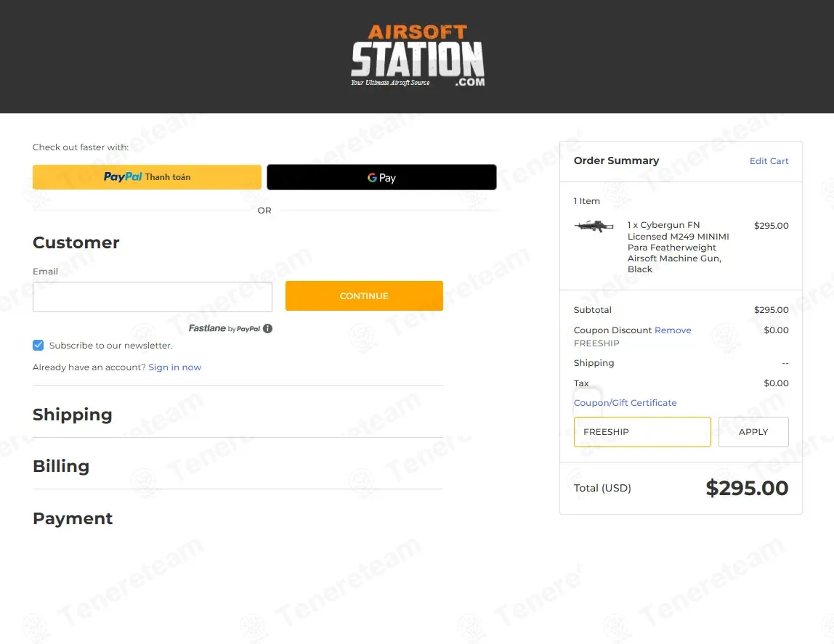The image size is (834, 644).
Task: Open the Fastlane info icon
Action: pos(267,329)
